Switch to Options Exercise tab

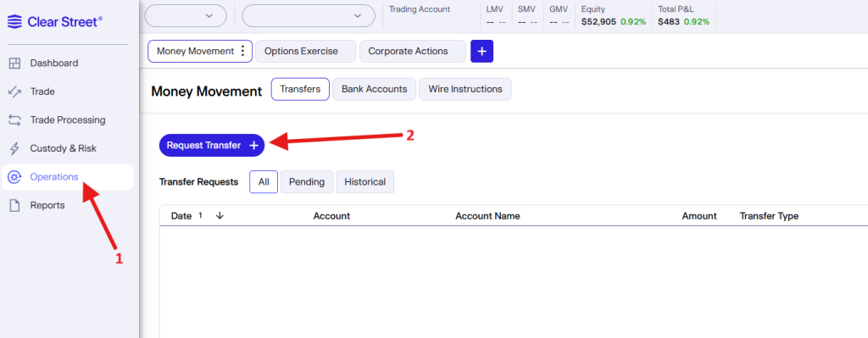[x=305, y=51]
